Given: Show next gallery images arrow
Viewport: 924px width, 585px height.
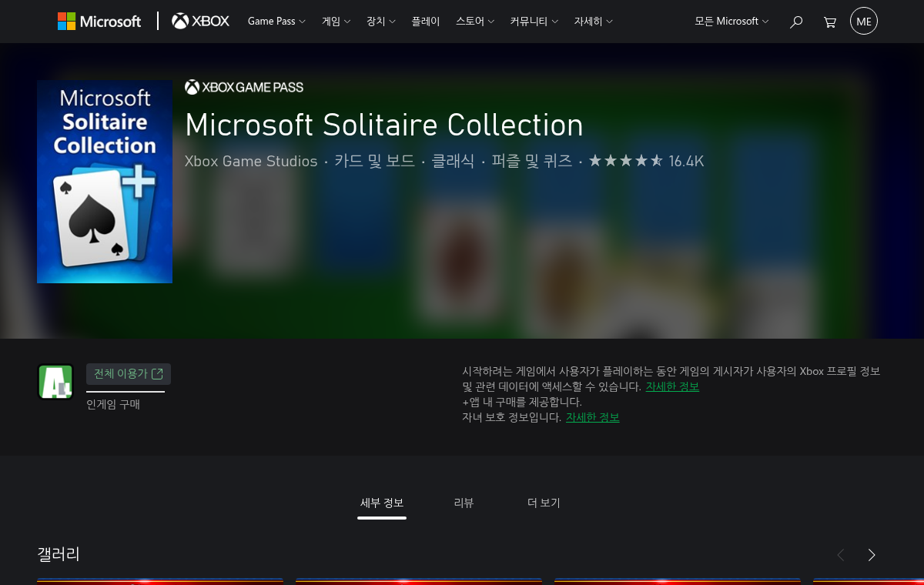Looking at the screenshot, I should click(872, 555).
